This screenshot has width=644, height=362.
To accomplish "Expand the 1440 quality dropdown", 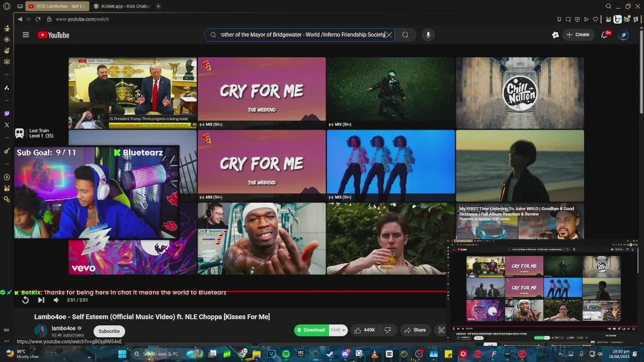I will [x=338, y=330].
